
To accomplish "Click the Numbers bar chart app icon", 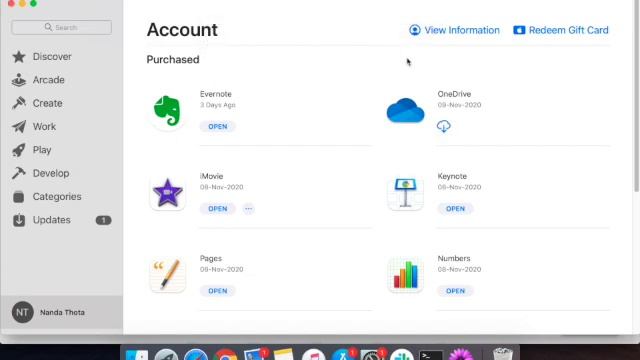I will (405, 276).
